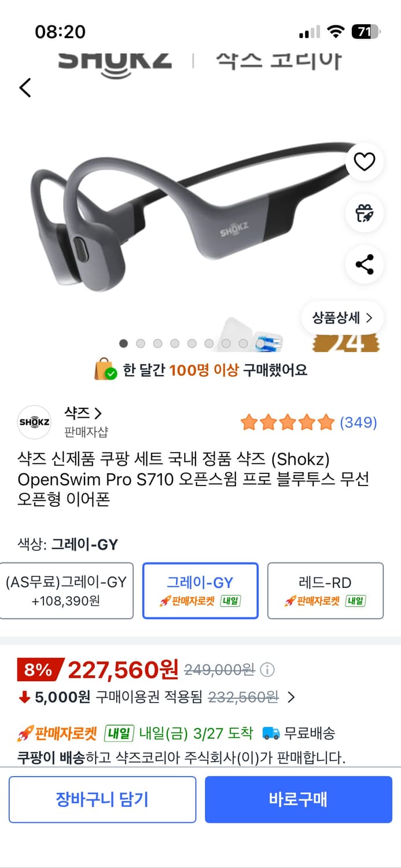The image size is (401, 868).
Task: Click the 장바구니 담기 button
Action: (102, 799)
